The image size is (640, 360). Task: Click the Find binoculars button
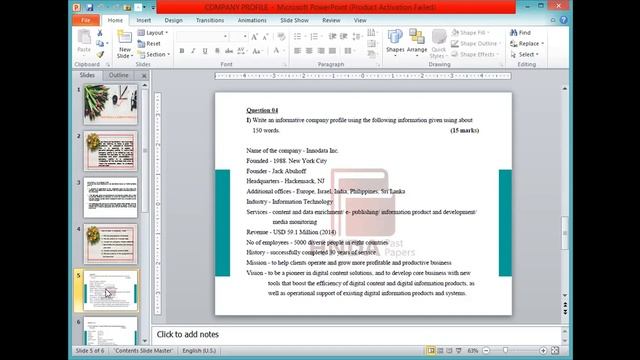tap(520, 33)
